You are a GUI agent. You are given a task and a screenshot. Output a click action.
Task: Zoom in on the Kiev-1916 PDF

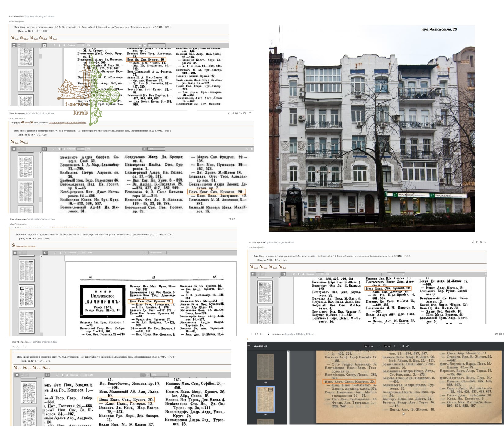(394, 346)
